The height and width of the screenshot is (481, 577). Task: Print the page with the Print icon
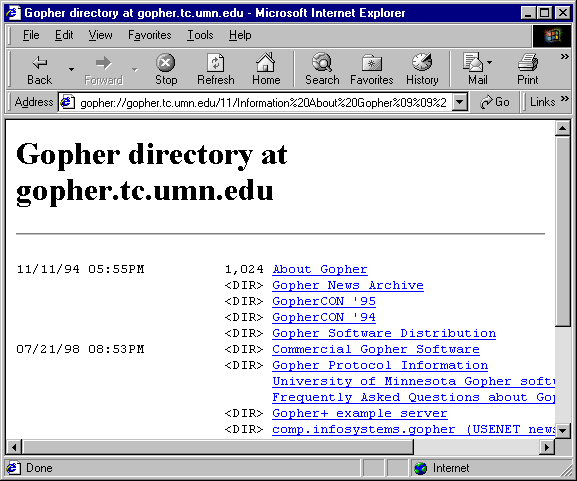(528, 62)
